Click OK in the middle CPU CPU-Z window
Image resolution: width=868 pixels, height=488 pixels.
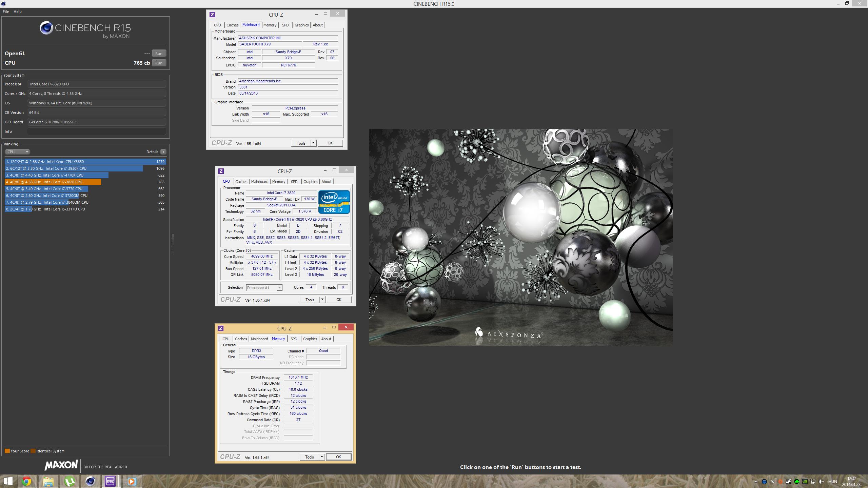[339, 300]
